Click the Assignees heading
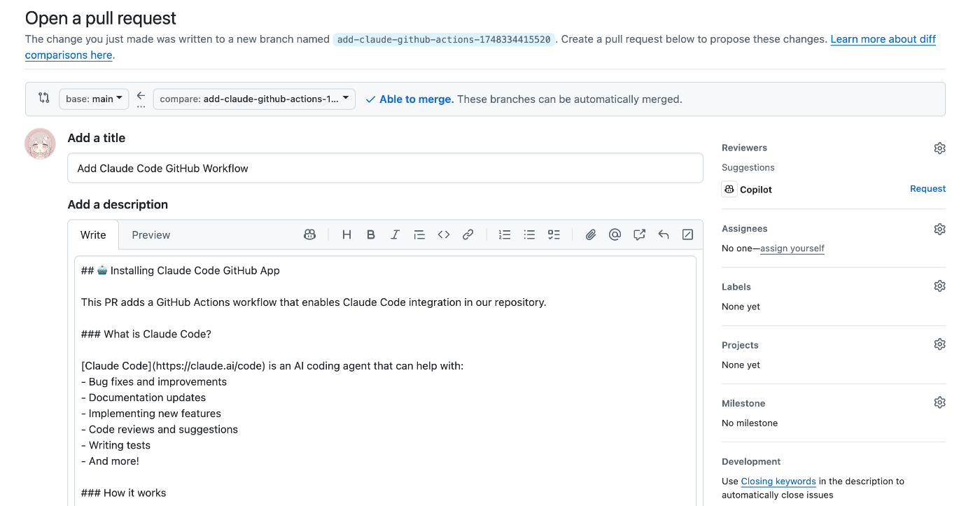The width and height of the screenshot is (980, 506). pos(744,229)
